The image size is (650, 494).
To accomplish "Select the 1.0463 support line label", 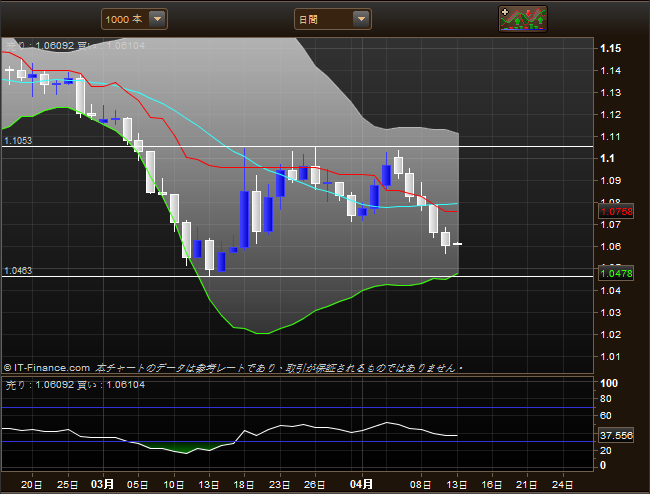I will pyautogui.click(x=18, y=271).
